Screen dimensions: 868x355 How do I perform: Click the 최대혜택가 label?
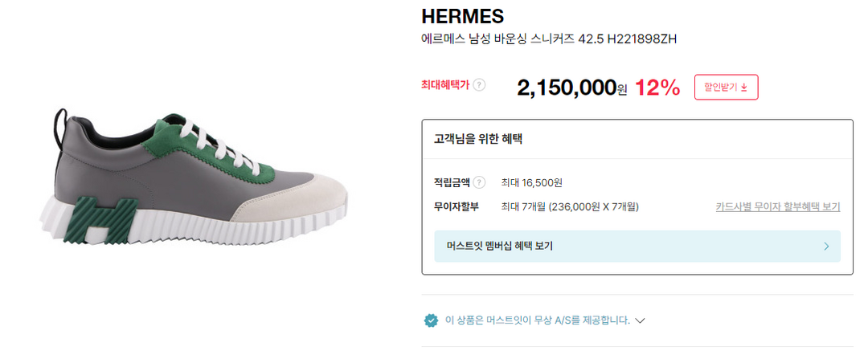[444, 85]
